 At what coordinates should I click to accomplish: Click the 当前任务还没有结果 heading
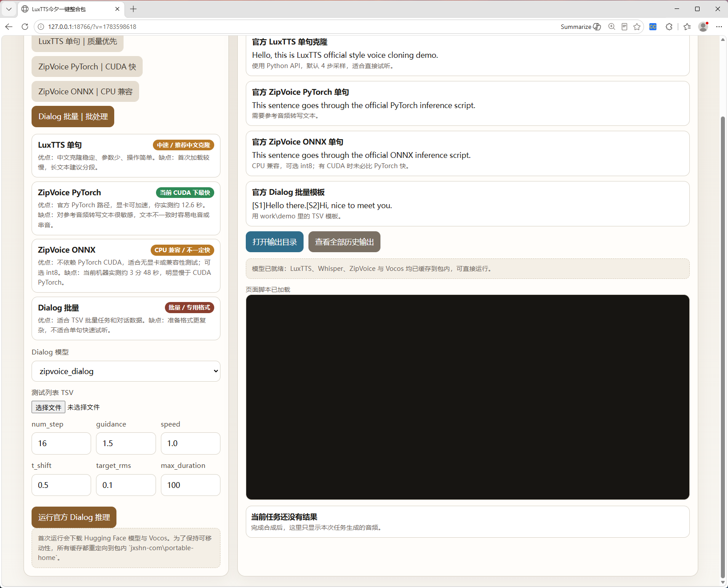pos(284,517)
